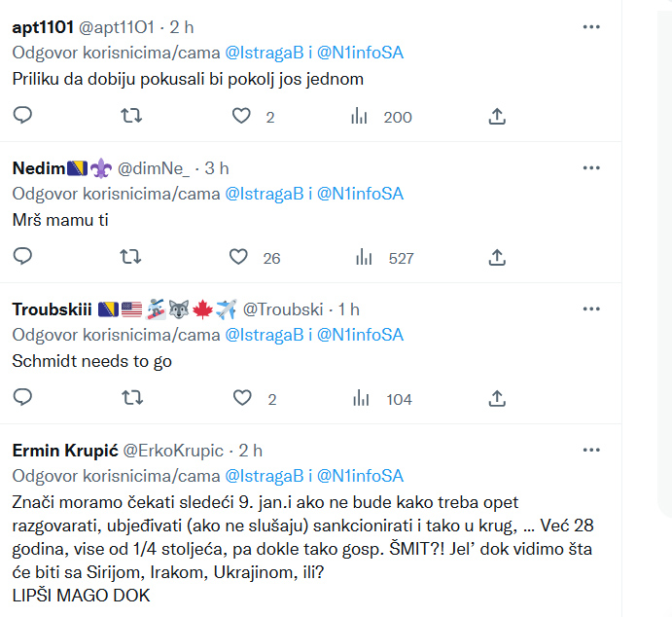Like the "Schmidt needs to go" tweet
The image size is (672, 617).
(242, 398)
